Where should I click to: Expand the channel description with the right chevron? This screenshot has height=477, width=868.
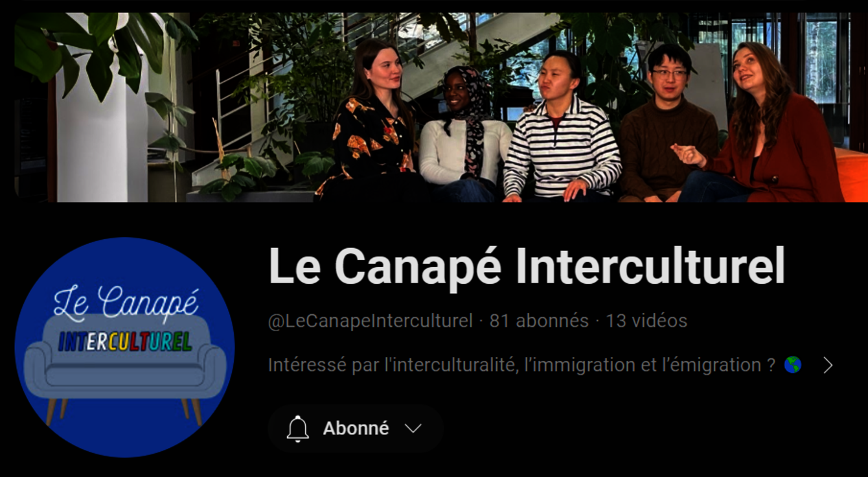828,366
